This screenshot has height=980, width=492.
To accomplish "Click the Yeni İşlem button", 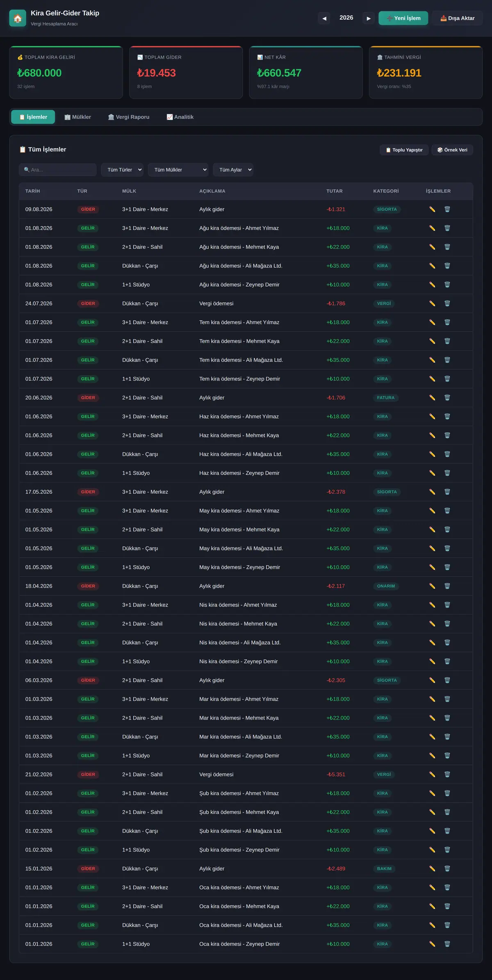I will pos(403,18).
